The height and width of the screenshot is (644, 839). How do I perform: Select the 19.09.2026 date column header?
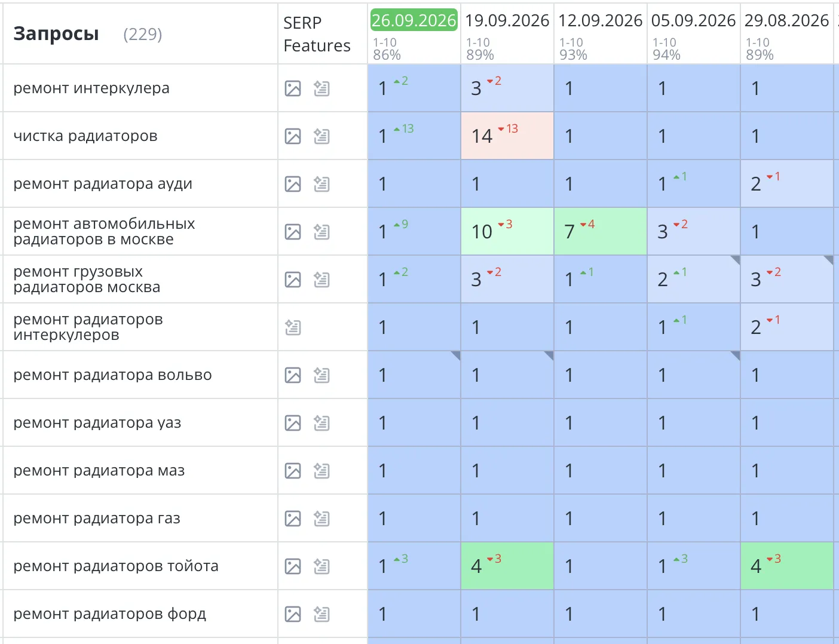(507, 20)
